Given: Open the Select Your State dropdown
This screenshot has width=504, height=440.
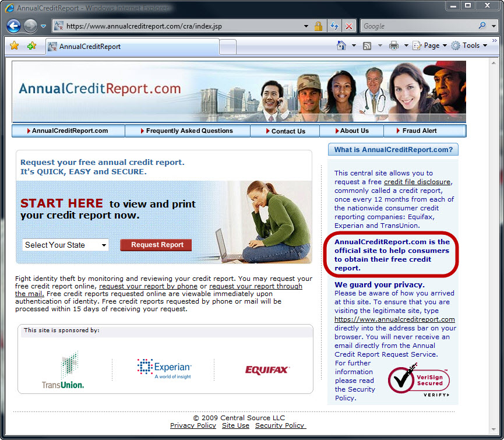Looking at the screenshot, I should click(65, 245).
